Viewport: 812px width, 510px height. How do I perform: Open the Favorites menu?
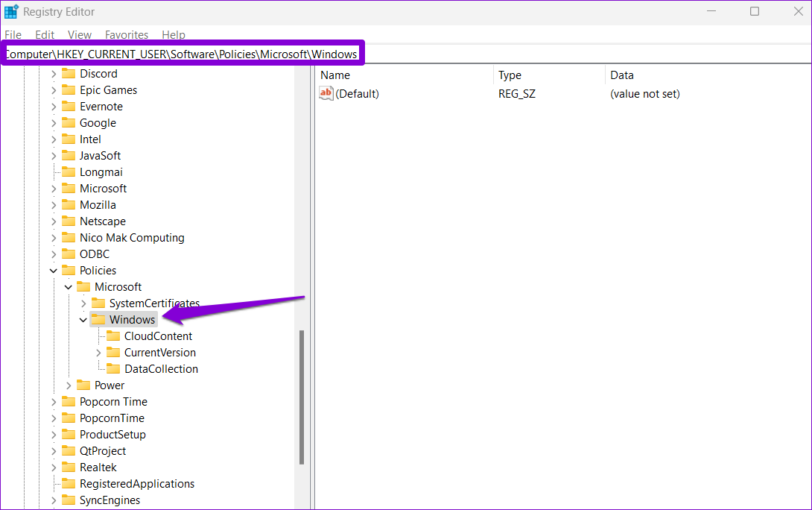[127, 35]
